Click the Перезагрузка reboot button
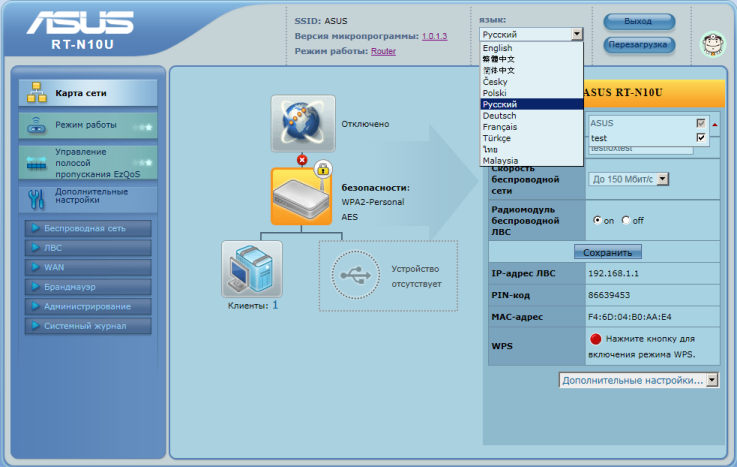The width and height of the screenshot is (737, 467). point(639,45)
